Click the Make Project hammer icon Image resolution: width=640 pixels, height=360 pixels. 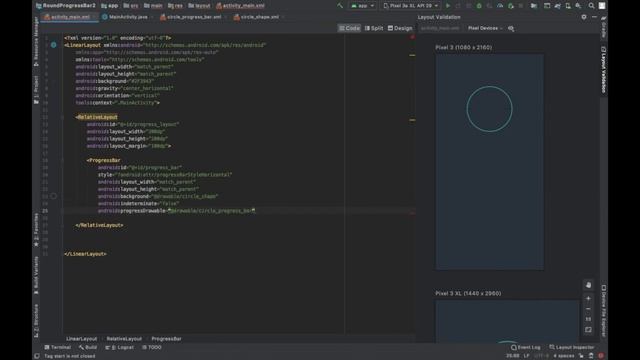(x=340, y=6)
